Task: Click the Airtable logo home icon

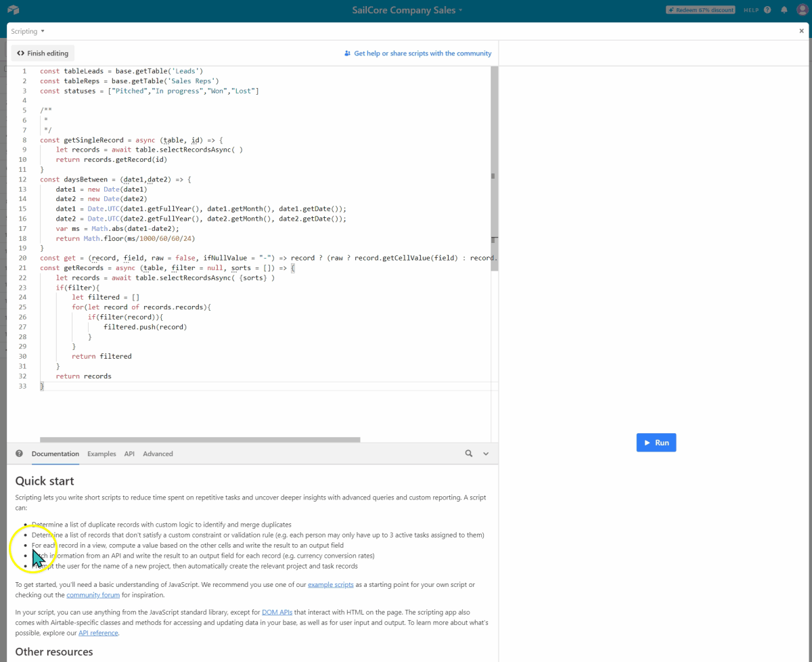Action: coord(14,10)
